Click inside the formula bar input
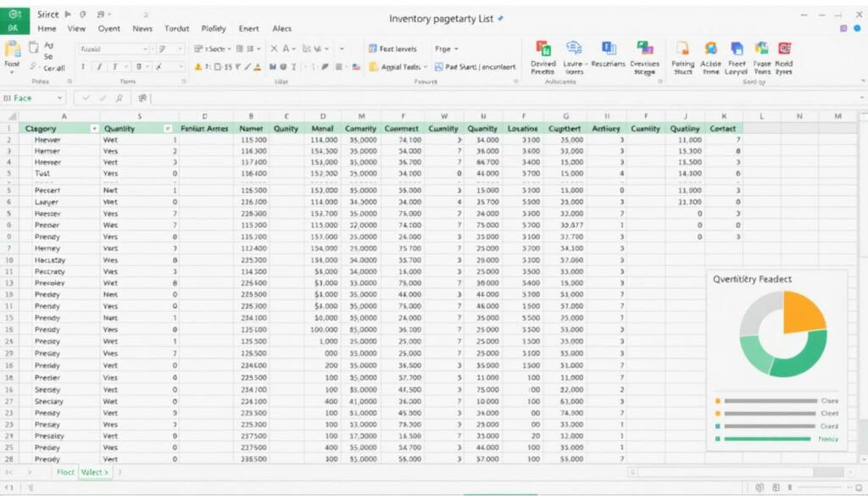Image resolution: width=868 pixels, height=496 pixels. (x=504, y=98)
